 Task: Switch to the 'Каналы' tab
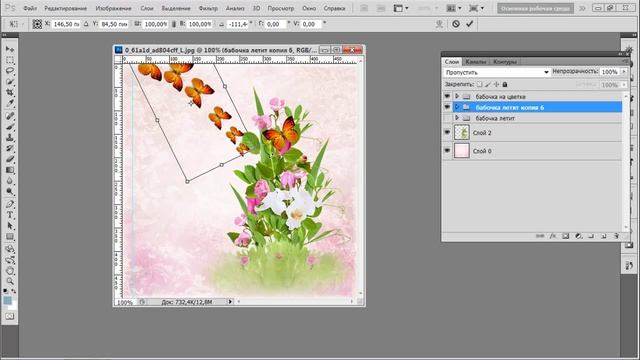(x=475, y=62)
